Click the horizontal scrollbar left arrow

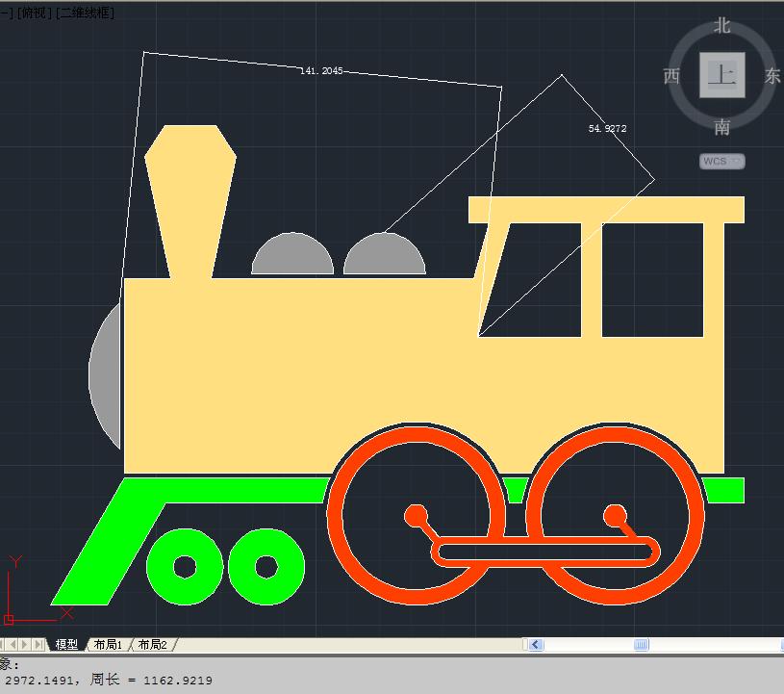(536, 644)
